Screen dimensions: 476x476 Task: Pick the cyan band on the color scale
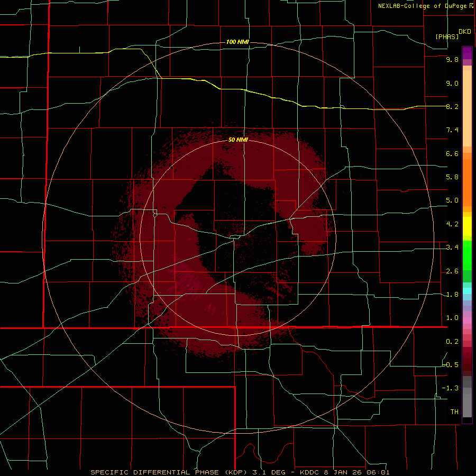pos(467,291)
